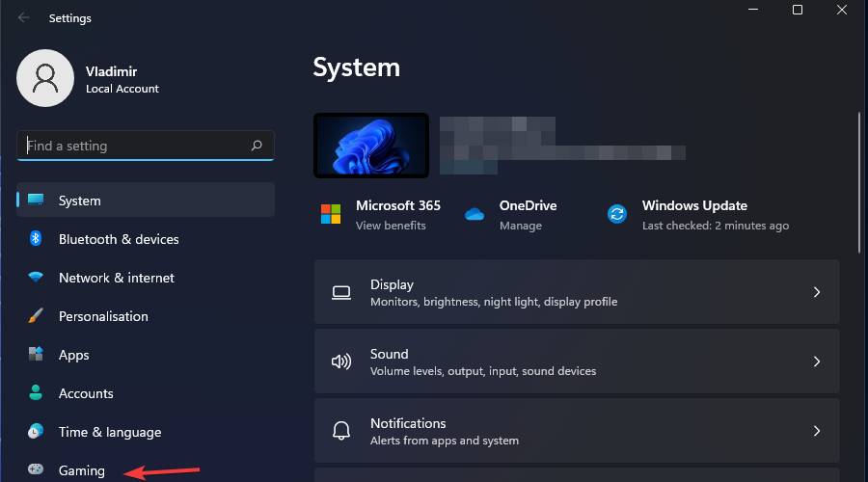Click the Bluetooth icon in sidebar
This screenshot has height=482, width=868.
coord(36,238)
